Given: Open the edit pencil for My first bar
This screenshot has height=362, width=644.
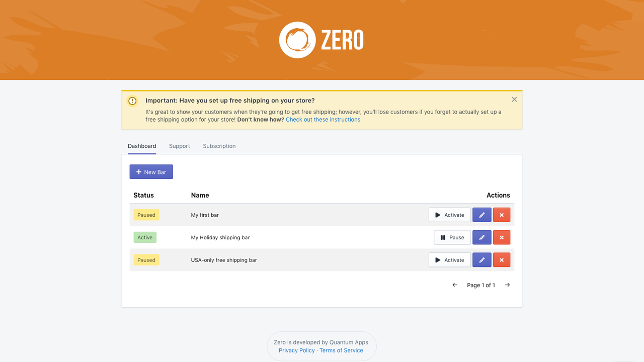Looking at the screenshot, I should click(481, 215).
